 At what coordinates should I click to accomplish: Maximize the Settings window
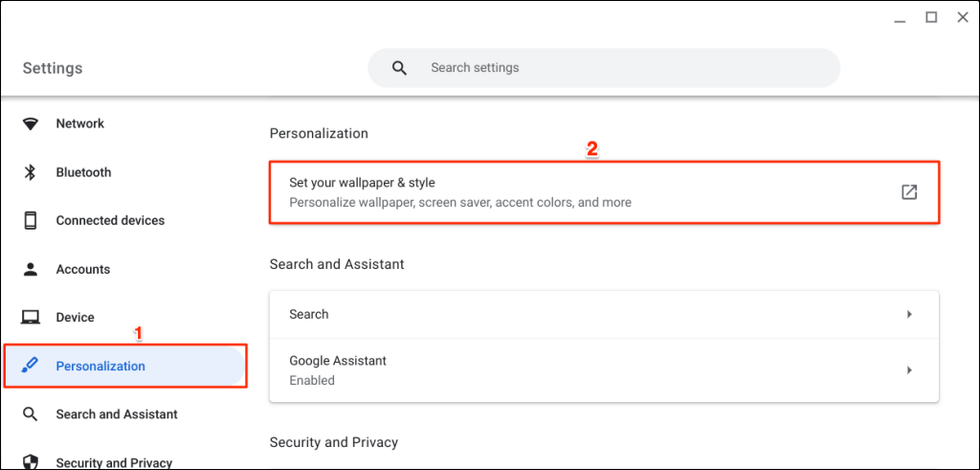(x=931, y=17)
